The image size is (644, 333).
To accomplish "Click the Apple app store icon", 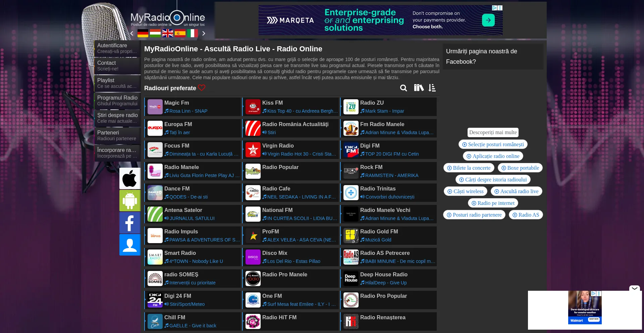I will (x=130, y=178).
